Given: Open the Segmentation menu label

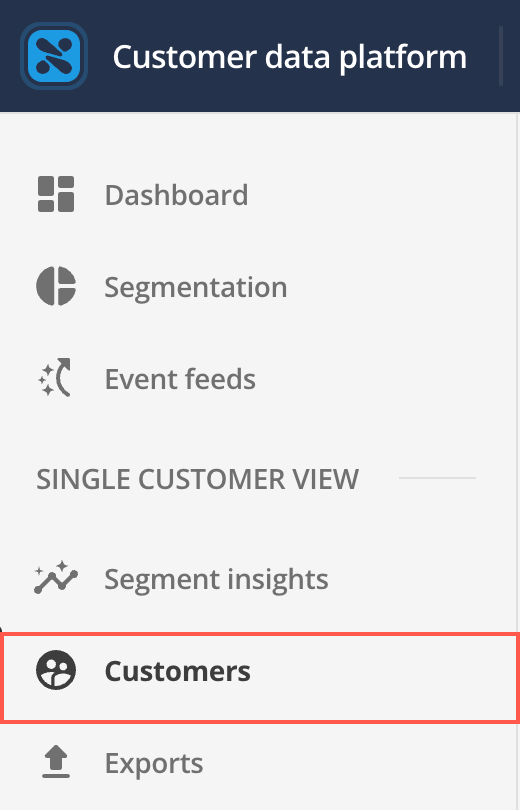Looking at the screenshot, I should tap(196, 287).
